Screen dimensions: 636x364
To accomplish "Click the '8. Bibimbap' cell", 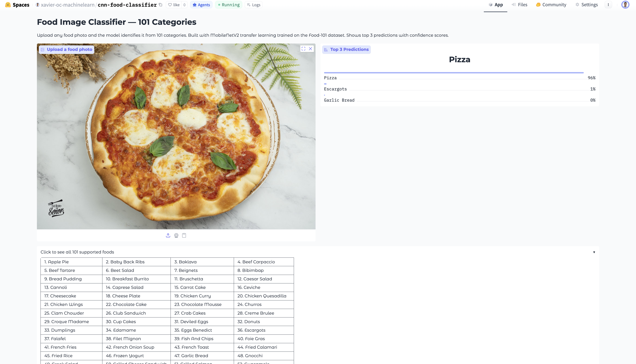I will [264, 270].
